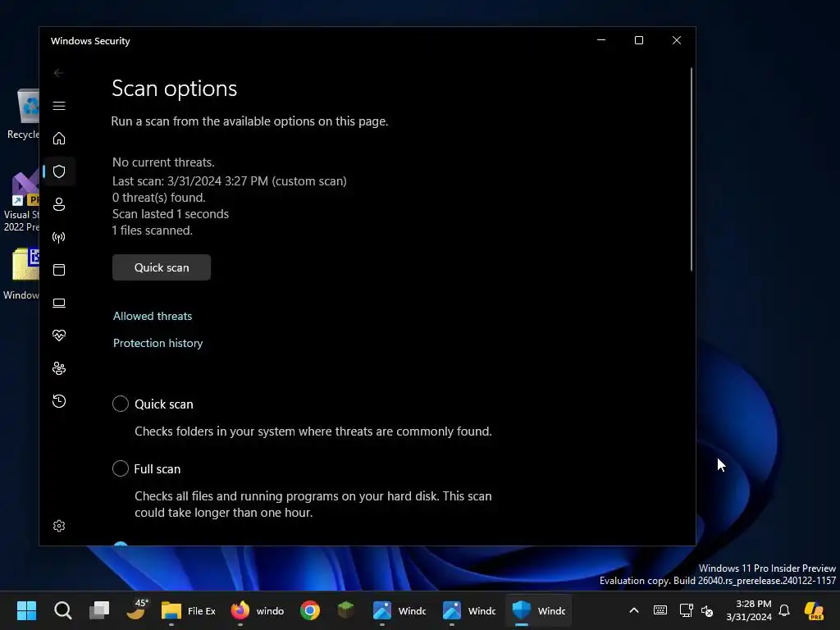Select the Recycle Bin desktop icon
This screenshot has width=840, height=630.
click(24, 113)
